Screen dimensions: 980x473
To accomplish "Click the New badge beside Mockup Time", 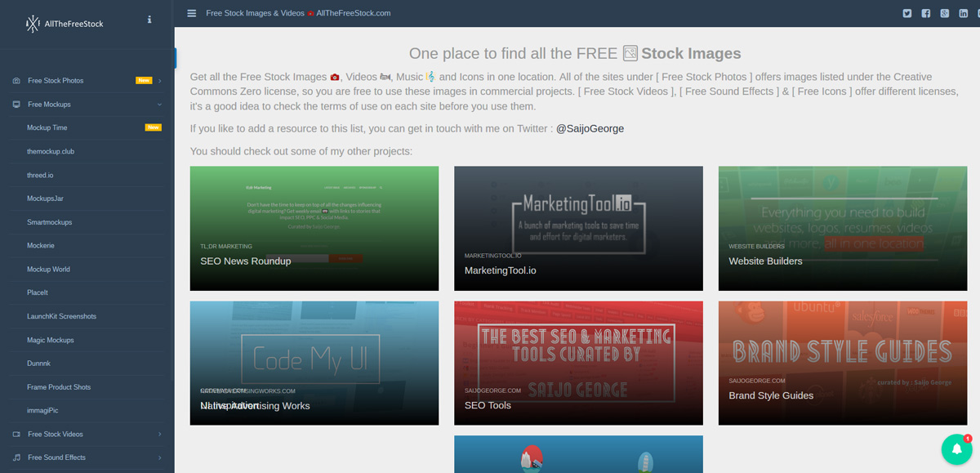I will [x=153, y=127].
